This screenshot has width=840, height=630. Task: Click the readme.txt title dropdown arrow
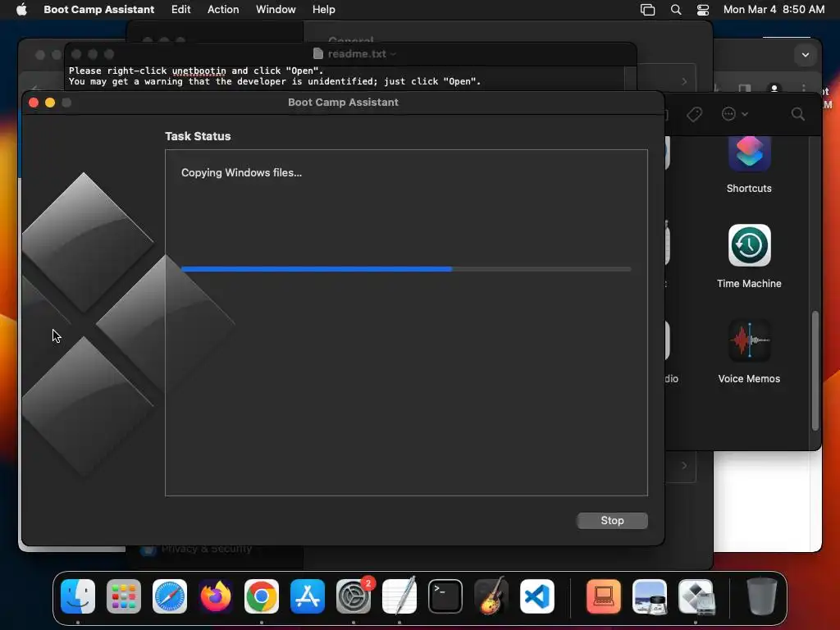pyautogui.click(x=393, y=54)
